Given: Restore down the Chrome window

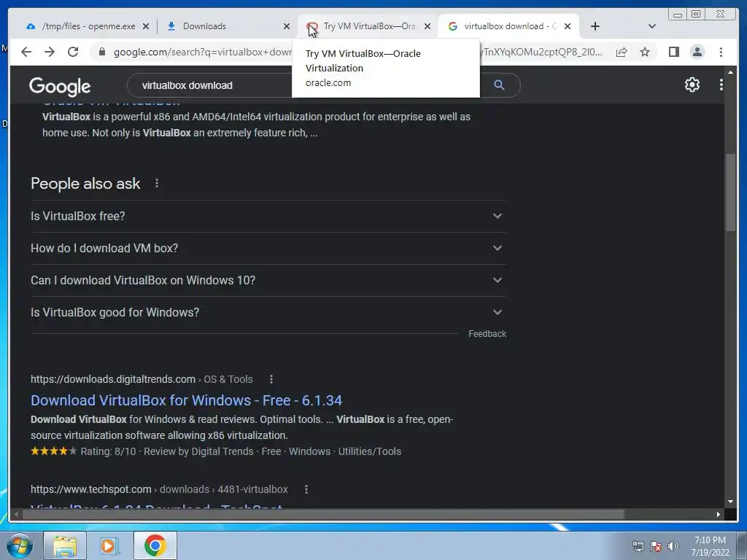Looking at the screenshot, I should [696, 15].
